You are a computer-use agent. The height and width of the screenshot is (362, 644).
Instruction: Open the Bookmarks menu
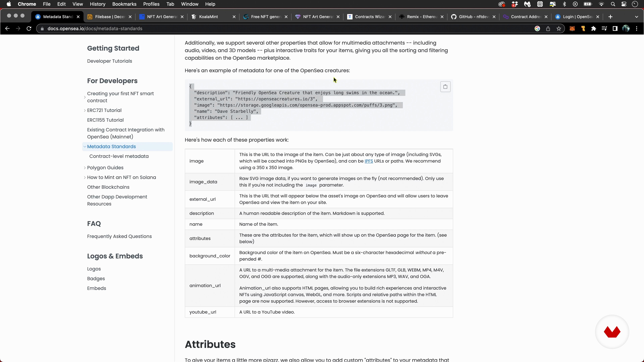(x=124, y=4)
